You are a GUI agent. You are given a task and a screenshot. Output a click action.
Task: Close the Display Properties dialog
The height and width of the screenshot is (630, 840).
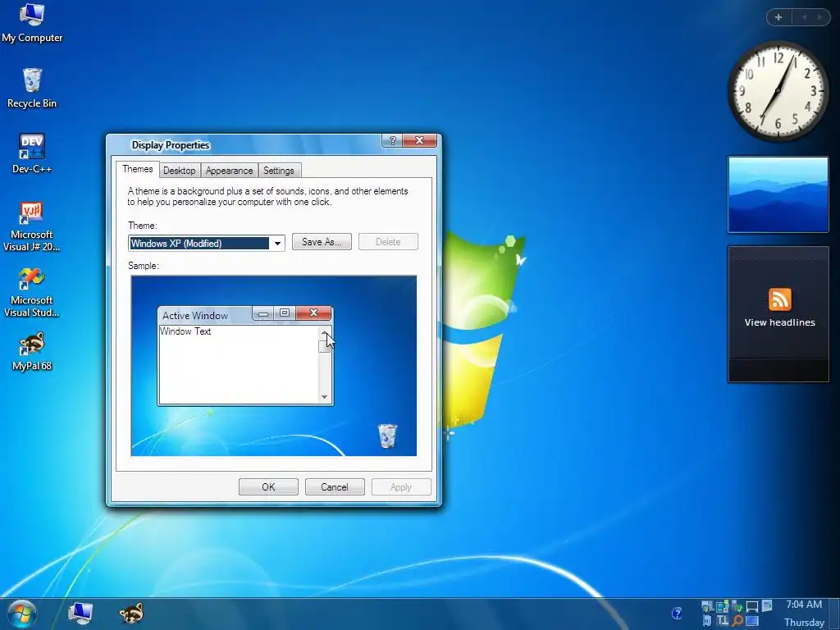point(419,140)
